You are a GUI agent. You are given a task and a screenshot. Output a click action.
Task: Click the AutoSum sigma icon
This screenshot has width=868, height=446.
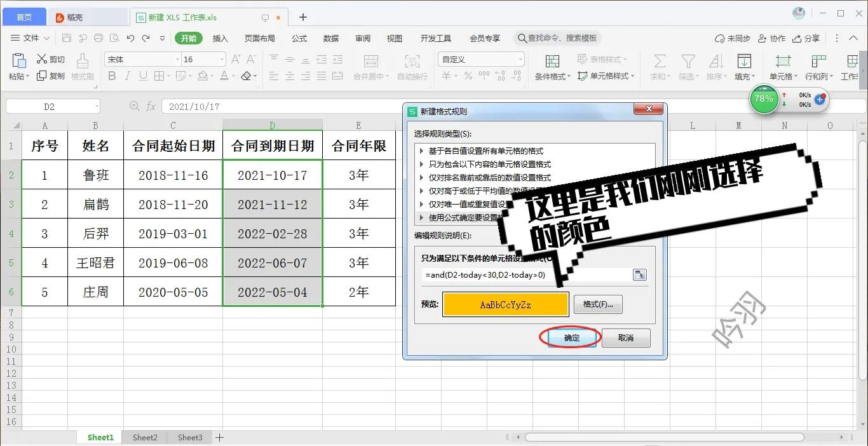[x=660, y=61]
